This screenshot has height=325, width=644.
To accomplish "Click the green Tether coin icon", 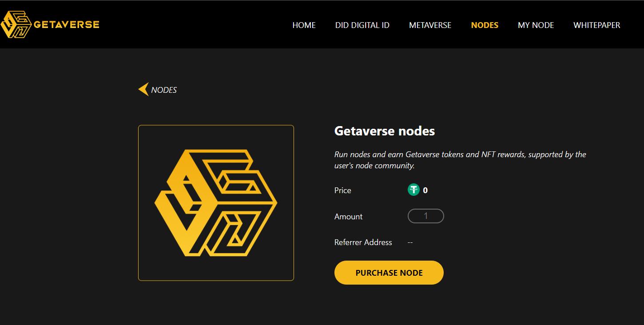I will (413, 190).
